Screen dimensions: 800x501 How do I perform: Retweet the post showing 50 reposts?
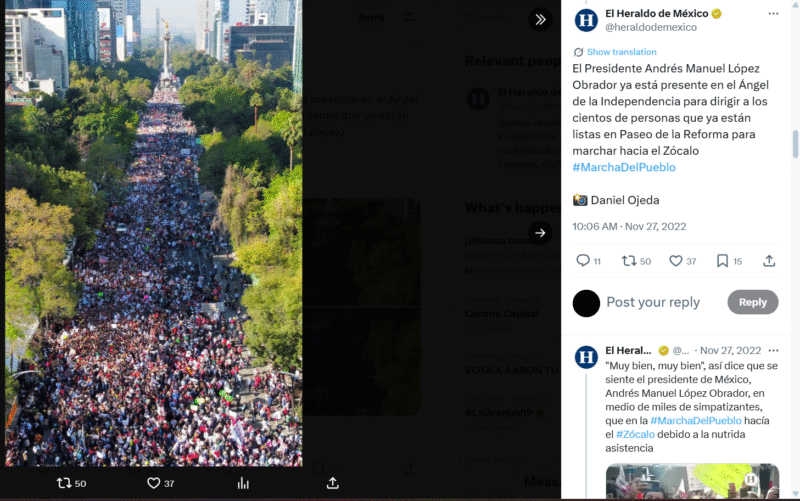636,261
